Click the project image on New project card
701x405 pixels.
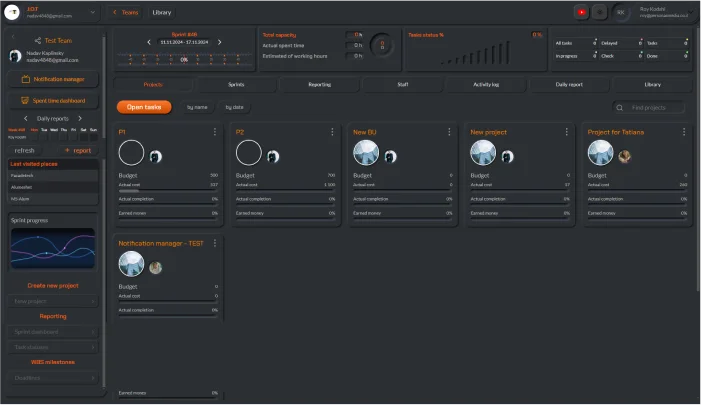[x=483, y=153]
